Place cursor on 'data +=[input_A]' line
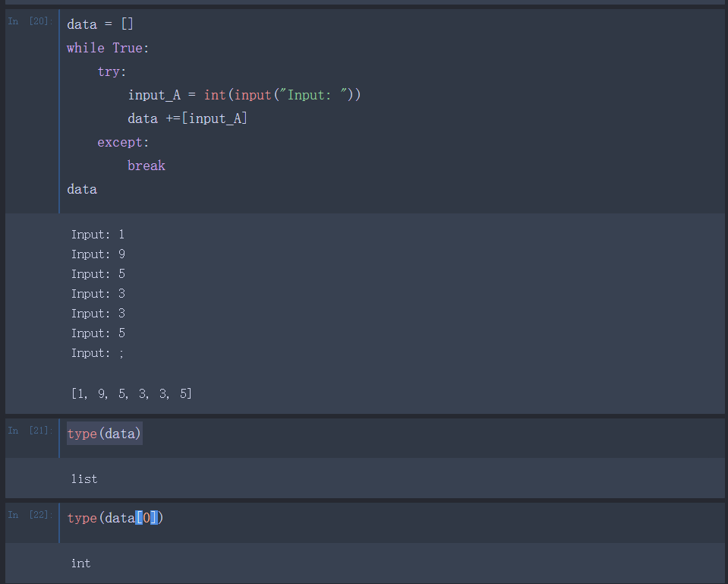This screenshot has height=584, width=728. click(188, 118)
